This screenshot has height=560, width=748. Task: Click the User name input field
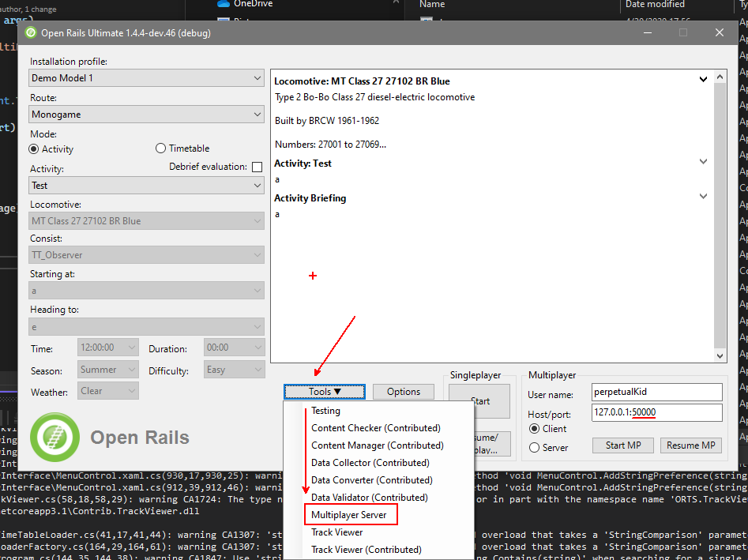(x=657, y=392)
